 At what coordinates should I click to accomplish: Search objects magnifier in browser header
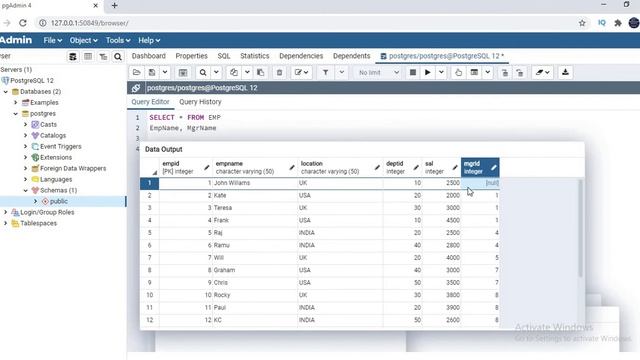(x=118, y=56)
